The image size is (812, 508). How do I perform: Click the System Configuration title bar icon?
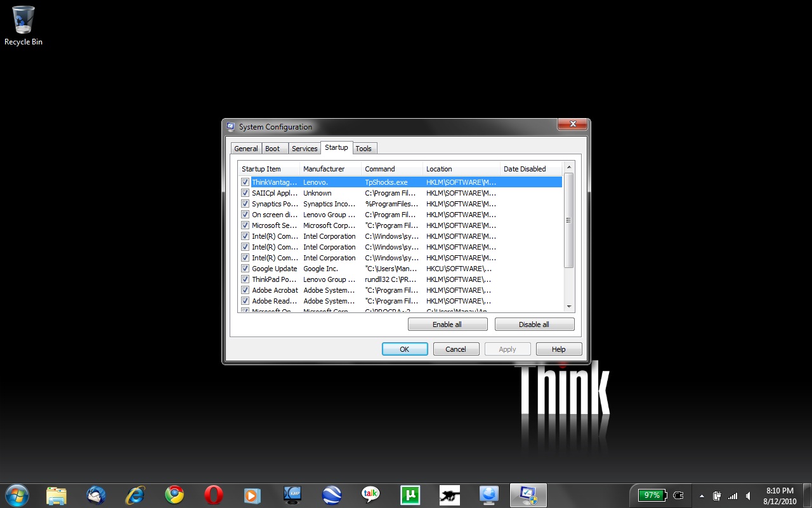(x=231, y=126)
